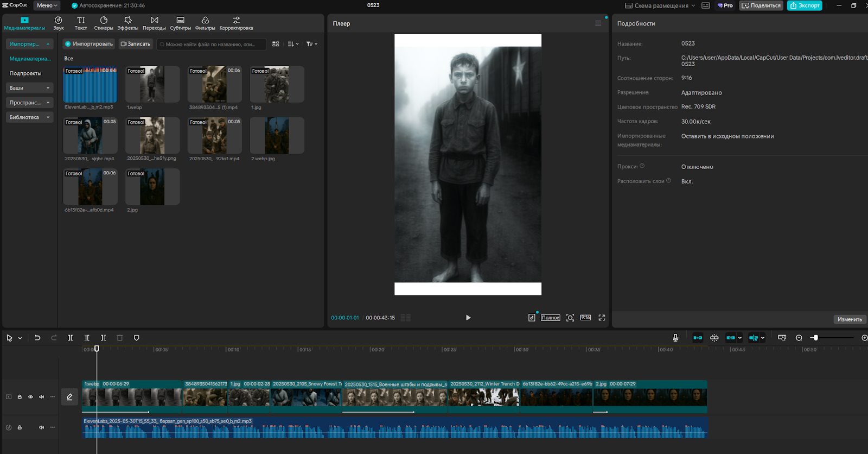Select the split clip tool

[70, 338]
